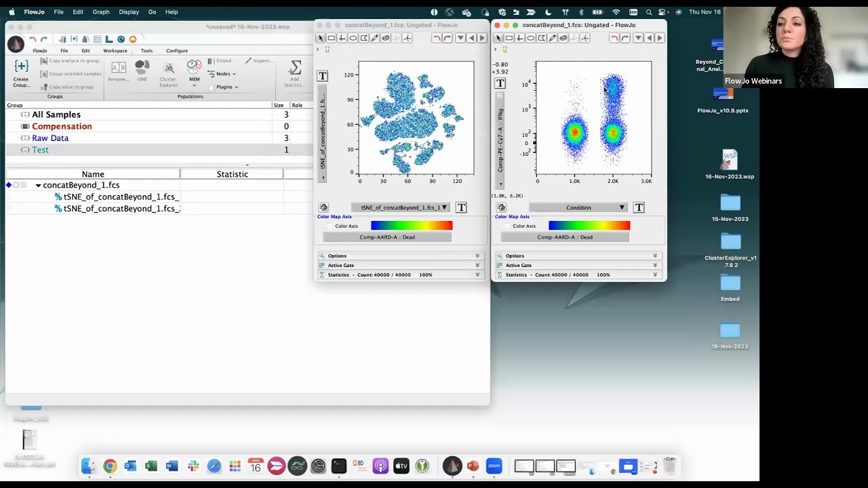The width and height of the screenshot is (868, 488).
Task: Click the Y-axis T button in tSNE plot
Action: (x=322, y=76)
